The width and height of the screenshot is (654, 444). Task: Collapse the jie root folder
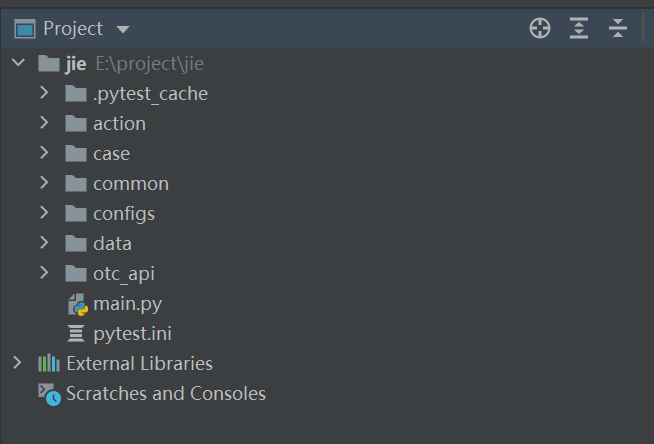[18, 64]
